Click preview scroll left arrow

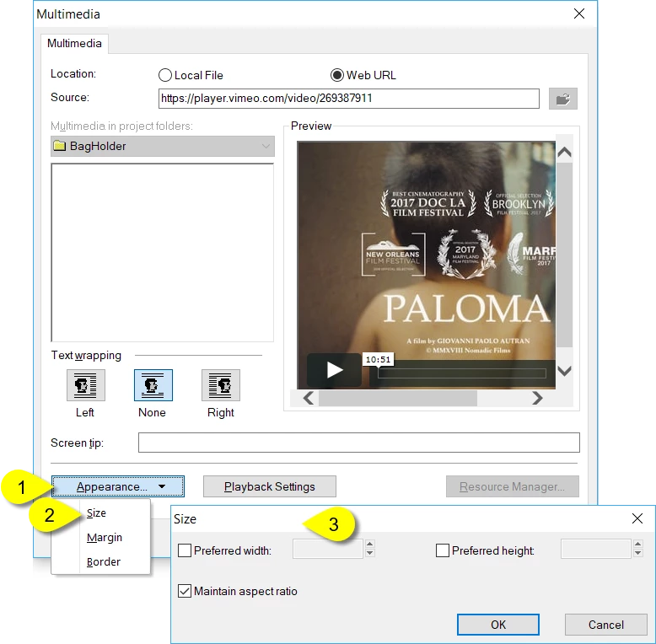tap(309, 398)
